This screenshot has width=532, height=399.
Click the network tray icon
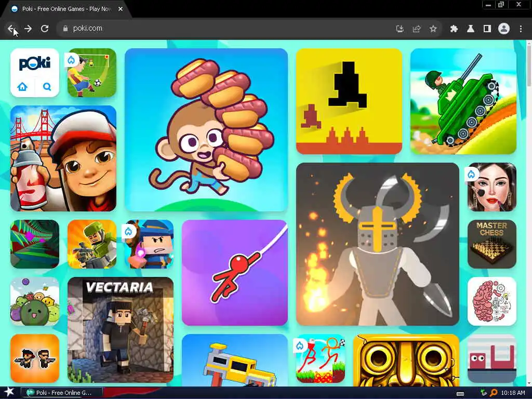pyautogui.click(x=484, y=393)
